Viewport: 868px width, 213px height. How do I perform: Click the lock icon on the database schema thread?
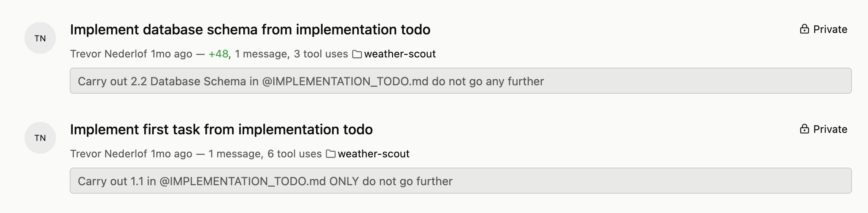click(x=804, y=29)
